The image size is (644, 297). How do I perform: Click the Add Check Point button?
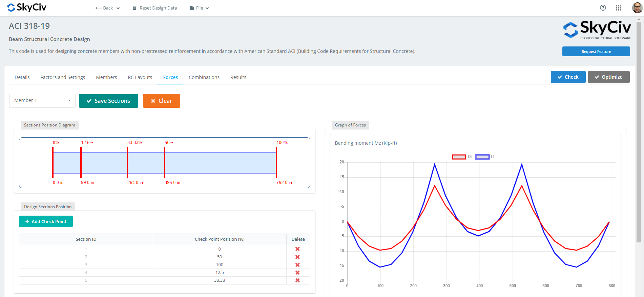tap(46, 221)
